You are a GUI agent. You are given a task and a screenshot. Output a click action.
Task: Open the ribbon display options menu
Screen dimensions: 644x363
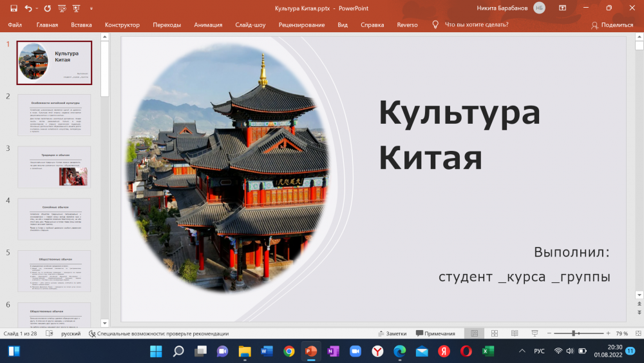click(x=562, y=8)
